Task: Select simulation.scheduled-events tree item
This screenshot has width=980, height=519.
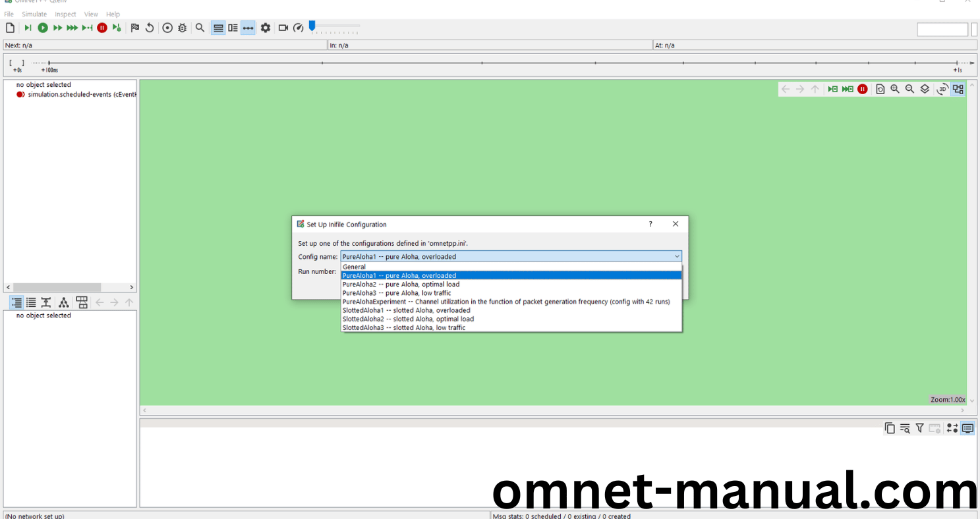Action: [76, 94]
